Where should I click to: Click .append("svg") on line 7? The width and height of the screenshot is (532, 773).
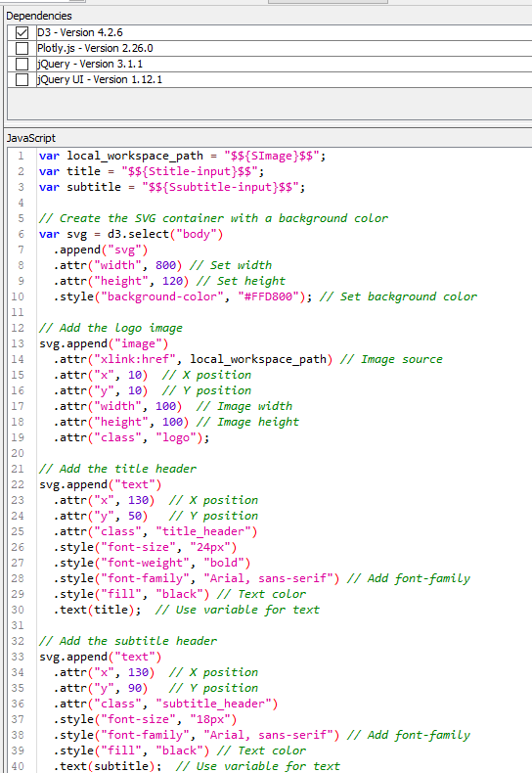click(101, 250)
